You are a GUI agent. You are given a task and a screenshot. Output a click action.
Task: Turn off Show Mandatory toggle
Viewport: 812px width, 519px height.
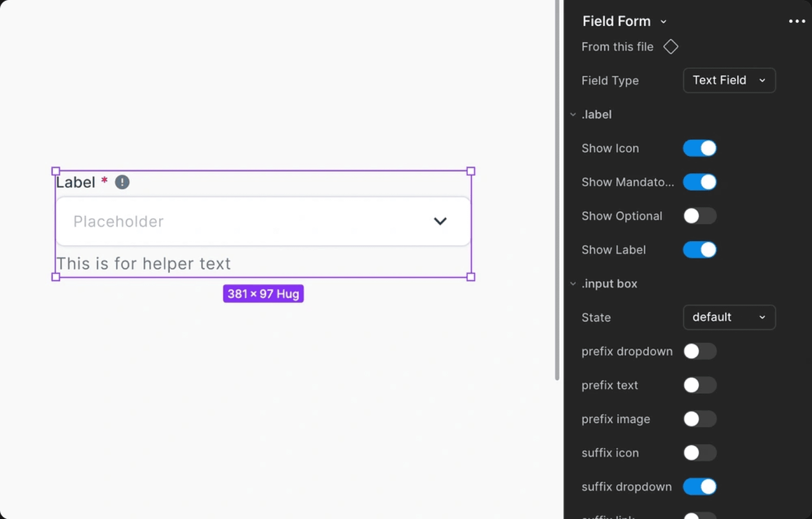pyautogui.click(x=700, y=182)
